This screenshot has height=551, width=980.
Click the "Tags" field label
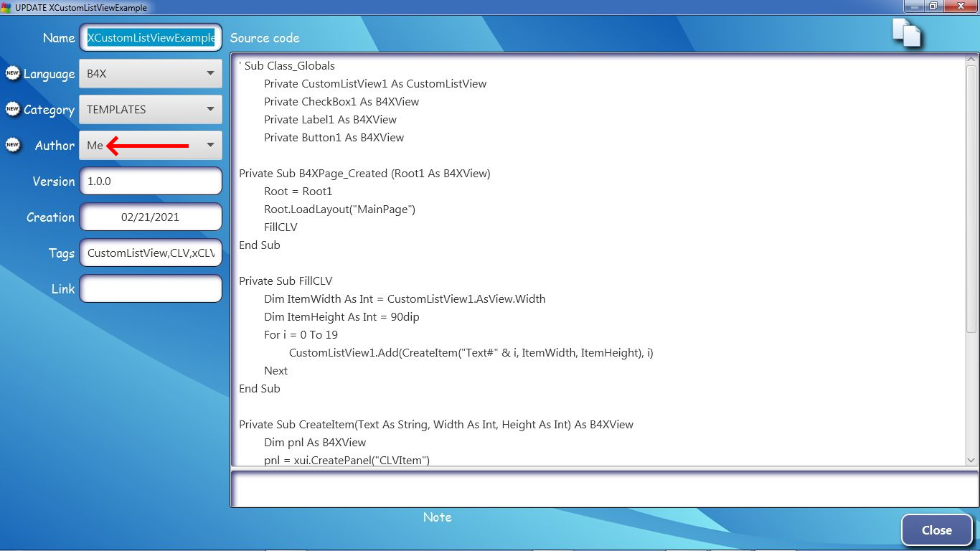click(62, 253)
